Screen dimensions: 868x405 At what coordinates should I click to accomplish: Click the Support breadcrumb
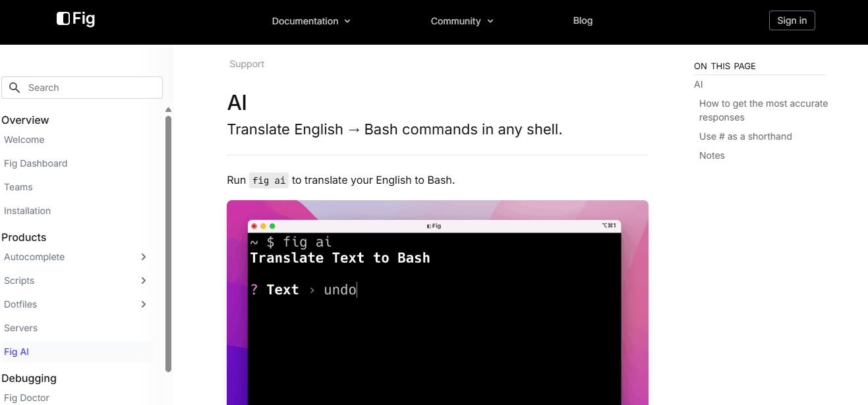pyautogui.click(x=246, y=64)
